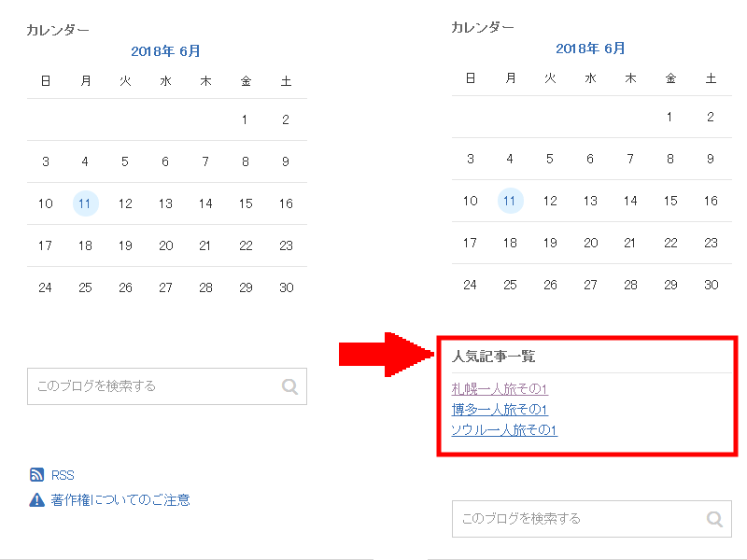Click day 2 in right calendar
Screen dimensions: 747x560
click(711, 117)
